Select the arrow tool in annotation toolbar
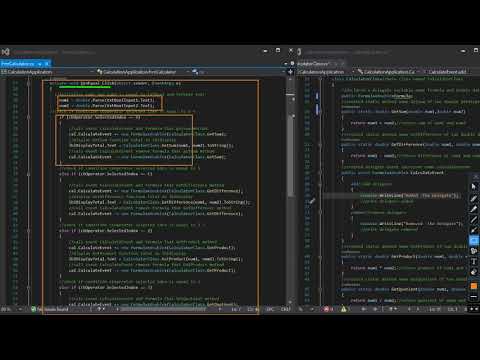Screen dimensions: 480x360 point(474,230)
